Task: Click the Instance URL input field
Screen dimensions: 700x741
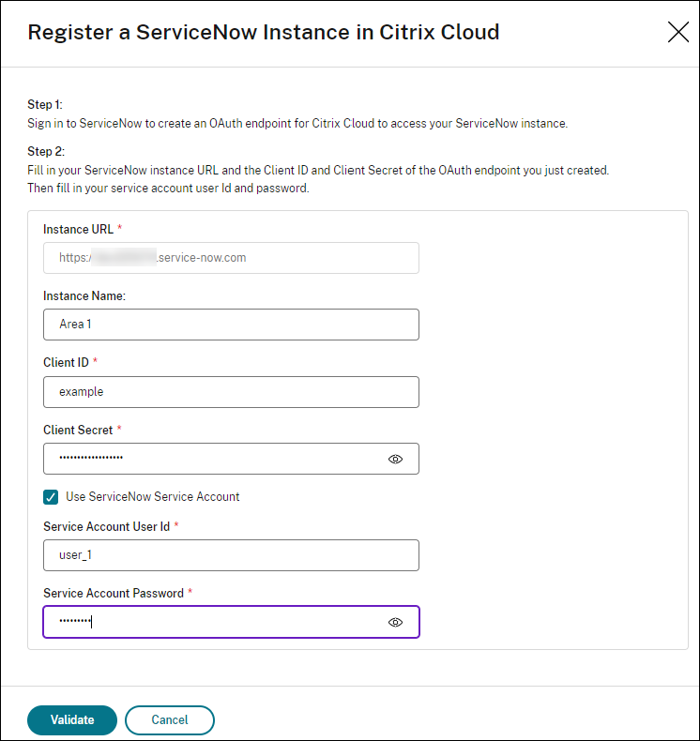Action: click(231, 258)
